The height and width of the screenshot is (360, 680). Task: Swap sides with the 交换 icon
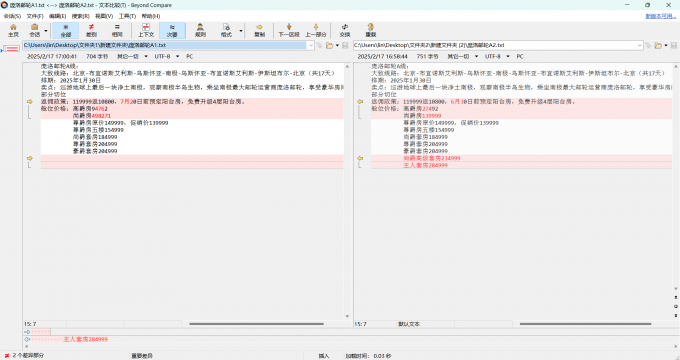[345, 30]
